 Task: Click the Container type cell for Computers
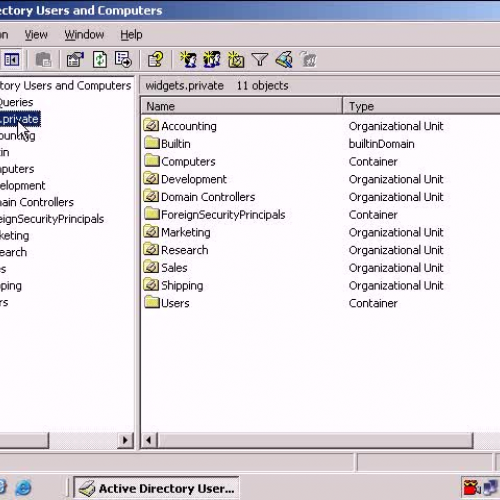(x=373, y=162)
